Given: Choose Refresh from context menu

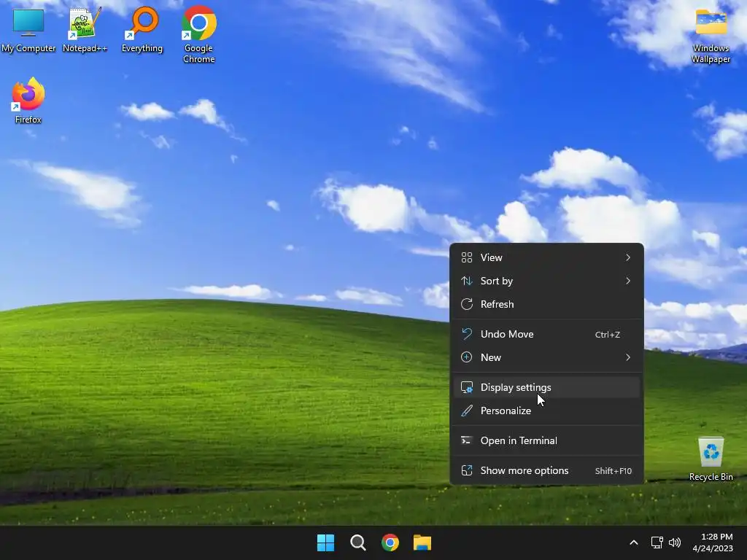Looking at the screenshot, I should [546, 304].
